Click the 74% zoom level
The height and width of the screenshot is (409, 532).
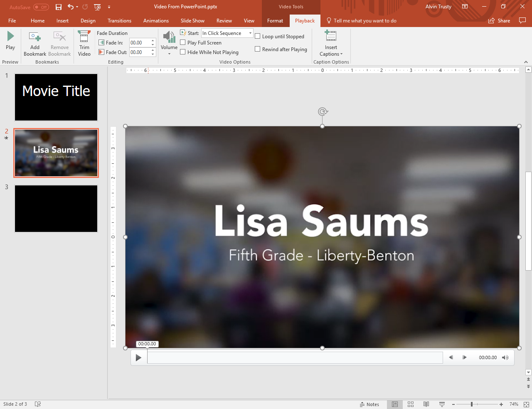point(514,404)
